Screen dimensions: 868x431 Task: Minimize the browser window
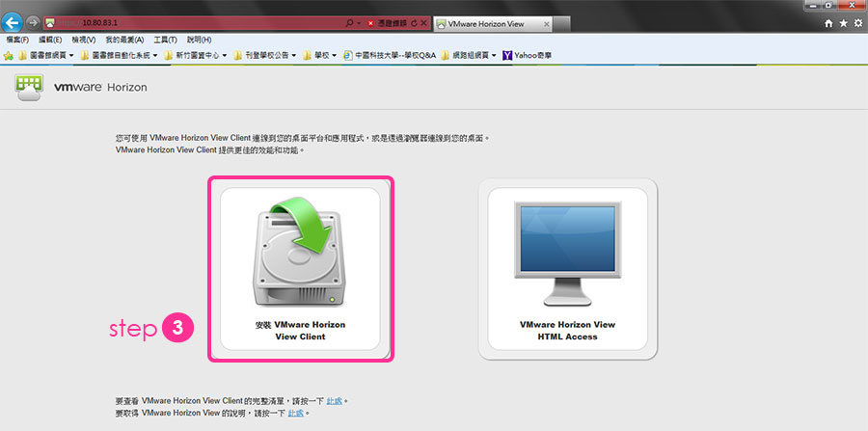[813, 5]
